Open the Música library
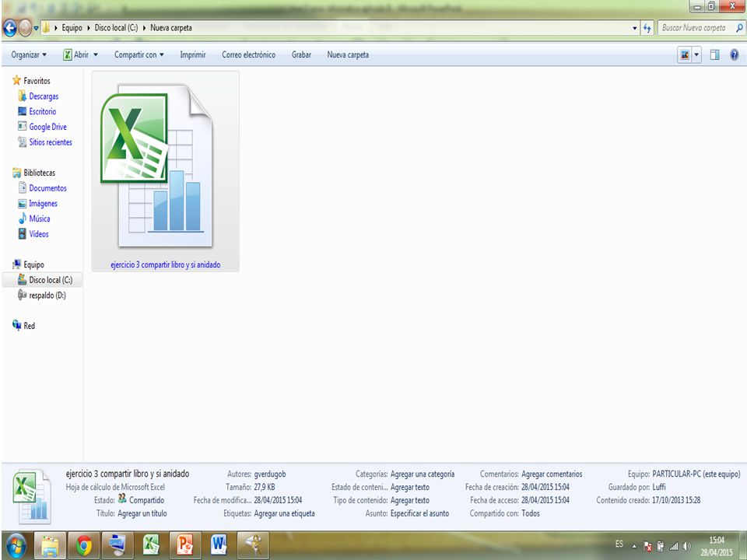Viewport: 747px width, 560px height. [33, 219]
